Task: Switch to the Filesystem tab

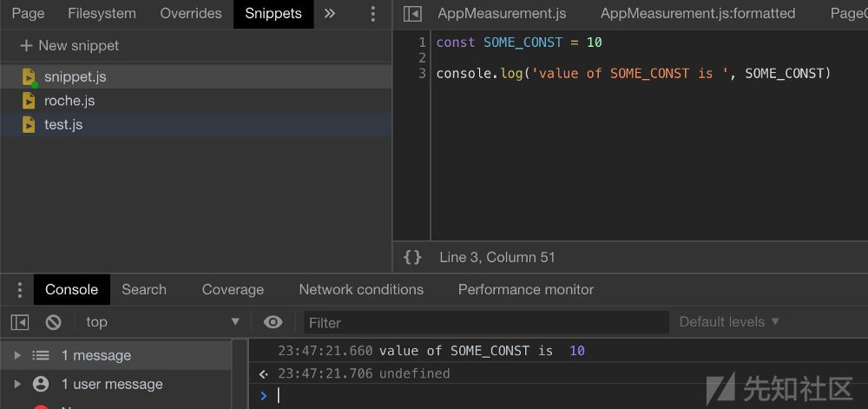Action: pos(102,14)
